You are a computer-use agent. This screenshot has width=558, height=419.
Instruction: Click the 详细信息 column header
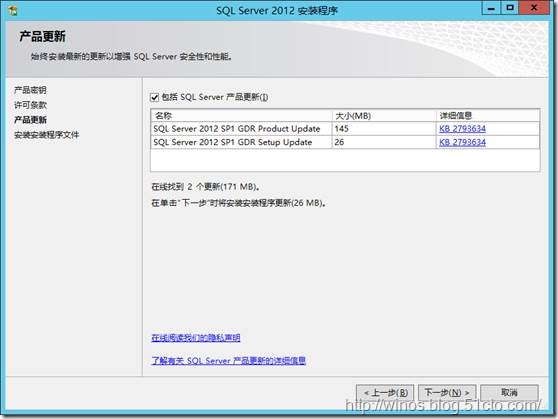pyautogui.click(x=488, y=116)
